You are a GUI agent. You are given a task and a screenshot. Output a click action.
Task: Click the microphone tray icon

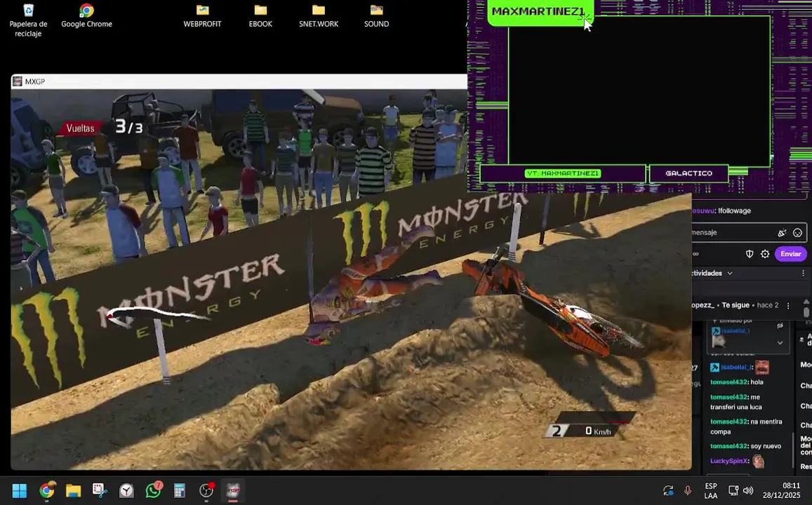688,490
